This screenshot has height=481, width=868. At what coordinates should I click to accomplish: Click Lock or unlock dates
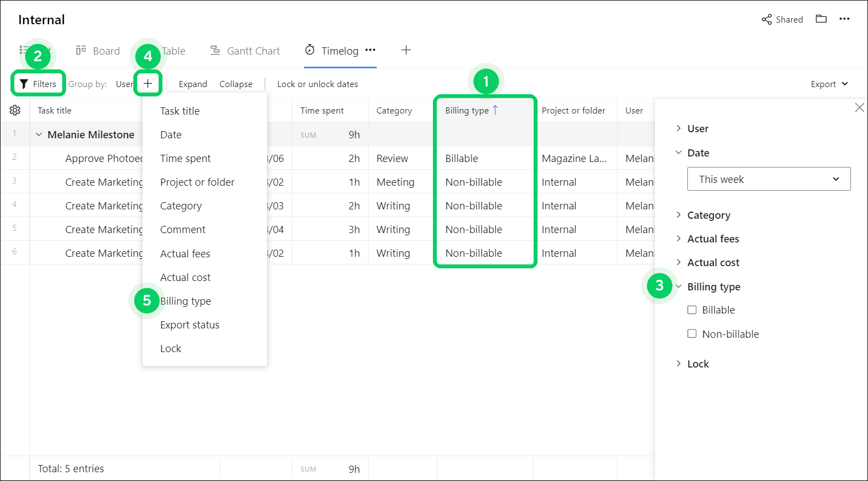[317, 84]
